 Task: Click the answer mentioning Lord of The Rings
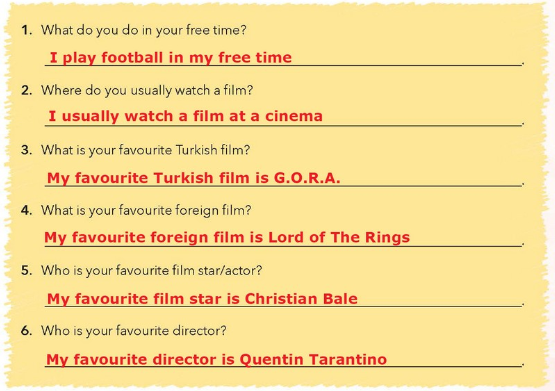(x=227, y=237)
